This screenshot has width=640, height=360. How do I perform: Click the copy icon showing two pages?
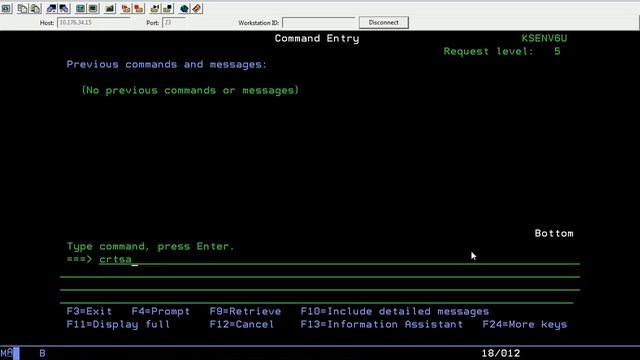click(x=22, y=9)
